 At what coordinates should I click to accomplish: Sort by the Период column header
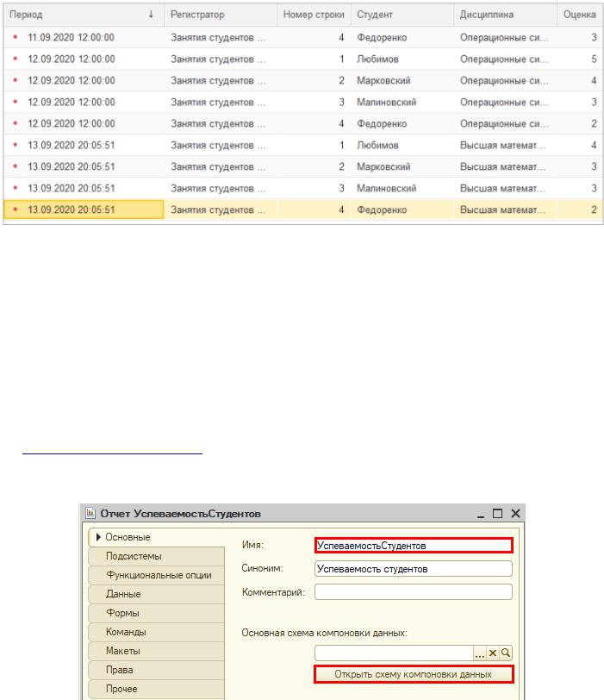click(84, 15)
